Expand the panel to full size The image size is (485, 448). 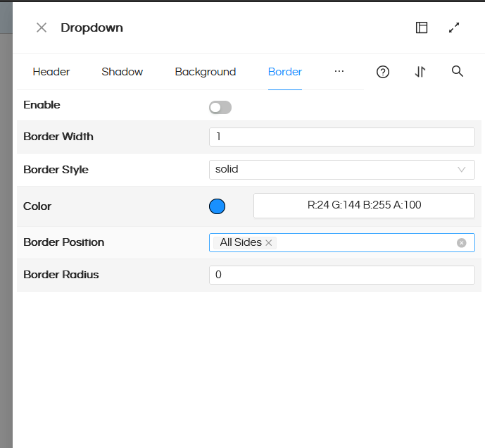[x=454, y=27]
